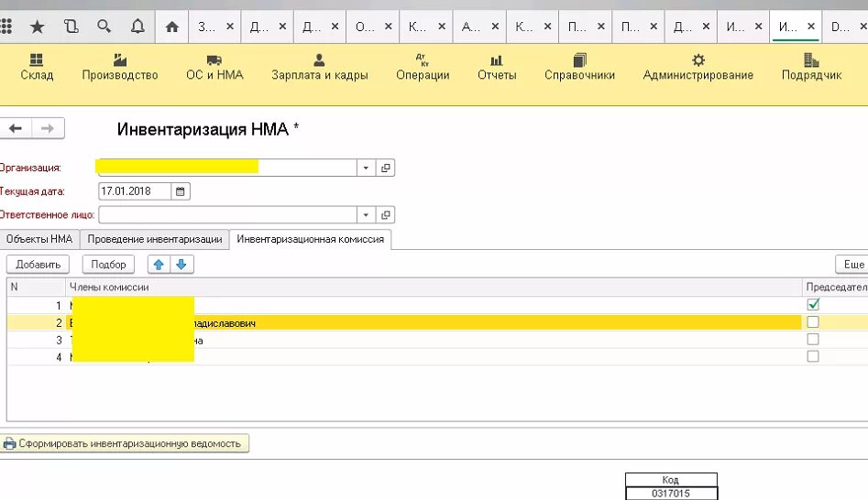Open Организация record icon
Screen dimensions: 868x500
385,168
